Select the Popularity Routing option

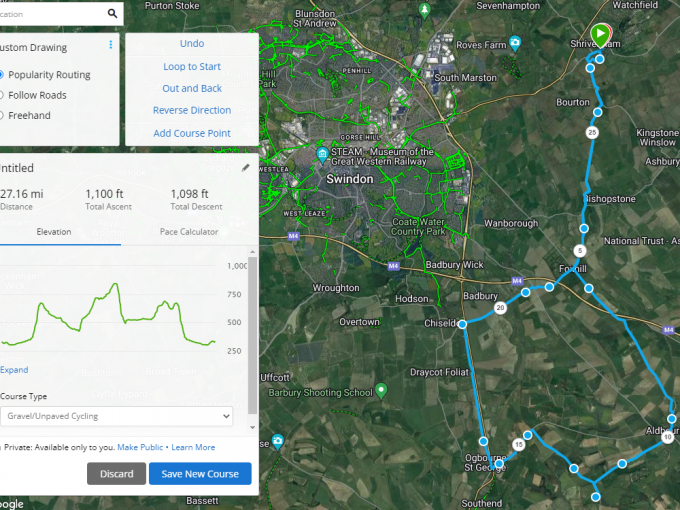pyautogui.click(x=3, y=75)
